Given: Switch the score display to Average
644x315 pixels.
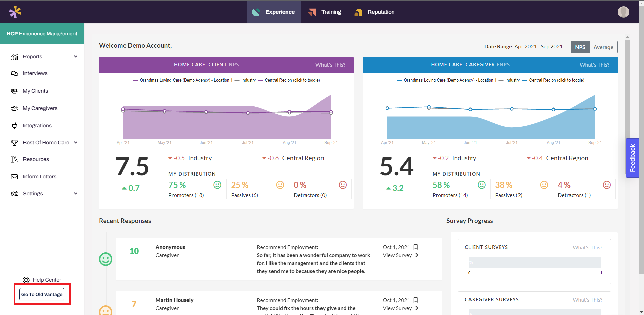Looking at the screenshot, I should point(603,47).
